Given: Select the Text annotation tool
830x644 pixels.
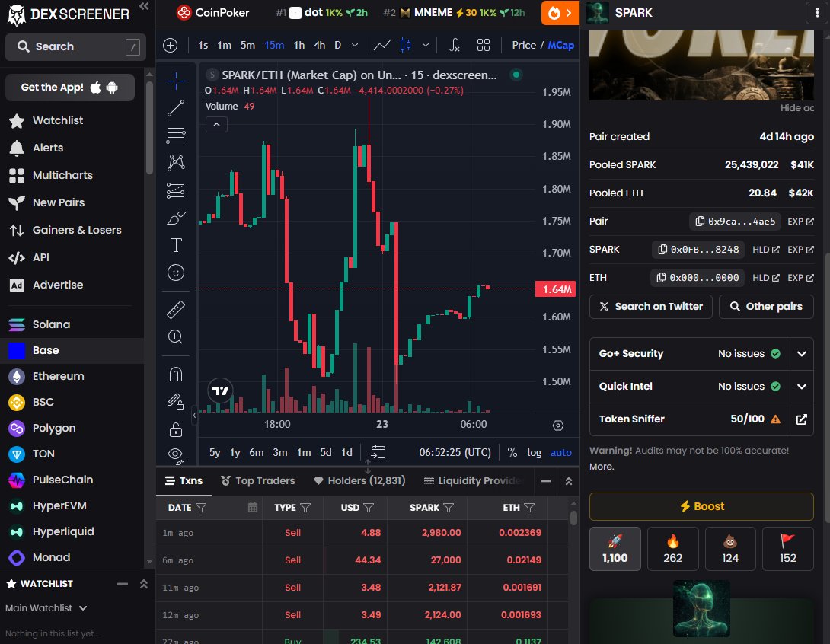Looking at the screenshot, I should pos(176,245).
